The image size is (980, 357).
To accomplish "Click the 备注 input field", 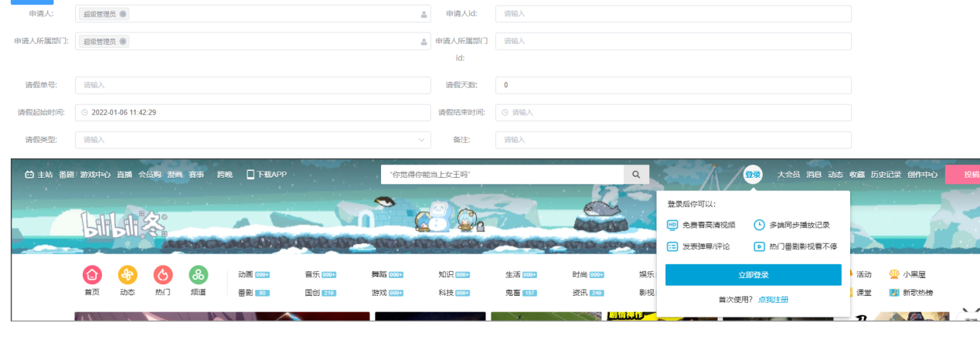I will click(673, 140).
